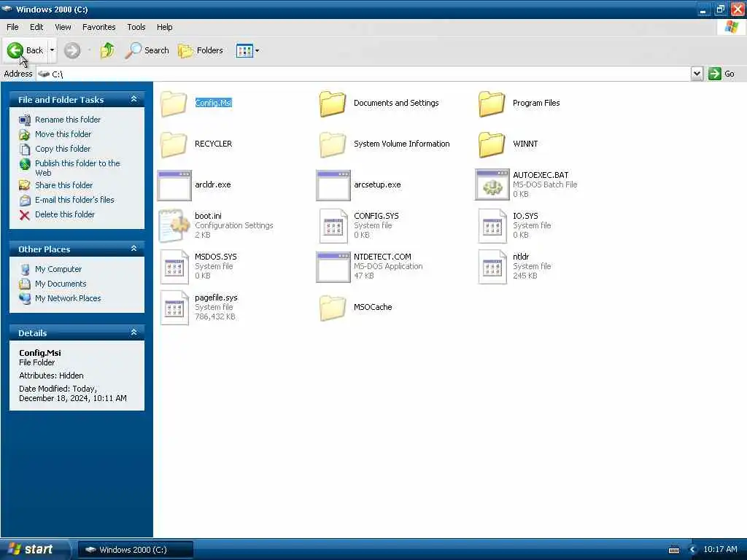The height and width of the screenshot is (560, 747).
Task: Click the Windows 2000 (C:) title bar icon
Action: (7, 9)
